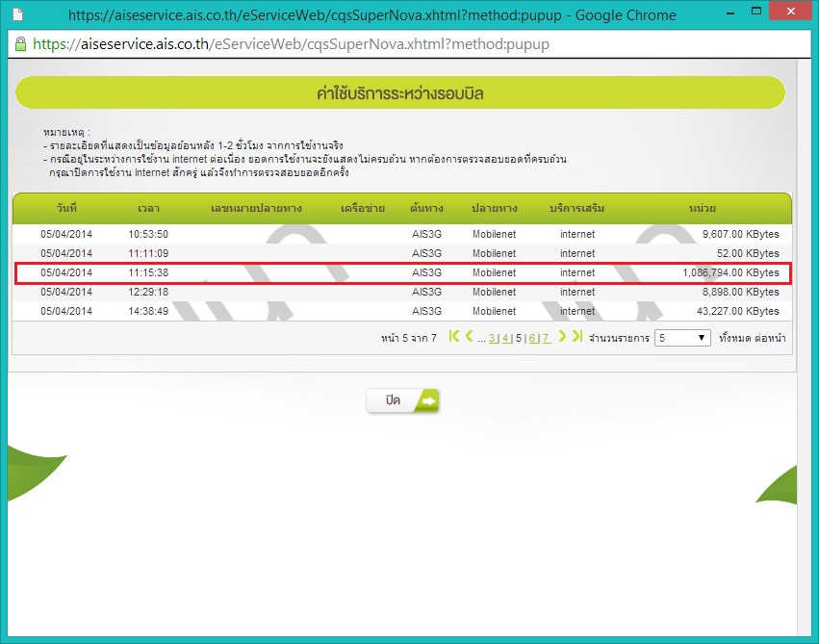Click the 8,898.00 KBytes value

(x=740, y=292)
